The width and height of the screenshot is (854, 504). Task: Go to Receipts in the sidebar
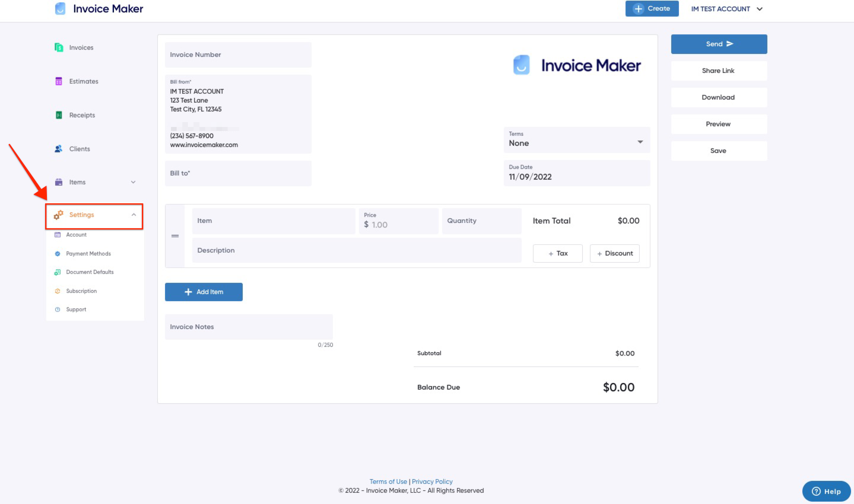pos(82,115)
